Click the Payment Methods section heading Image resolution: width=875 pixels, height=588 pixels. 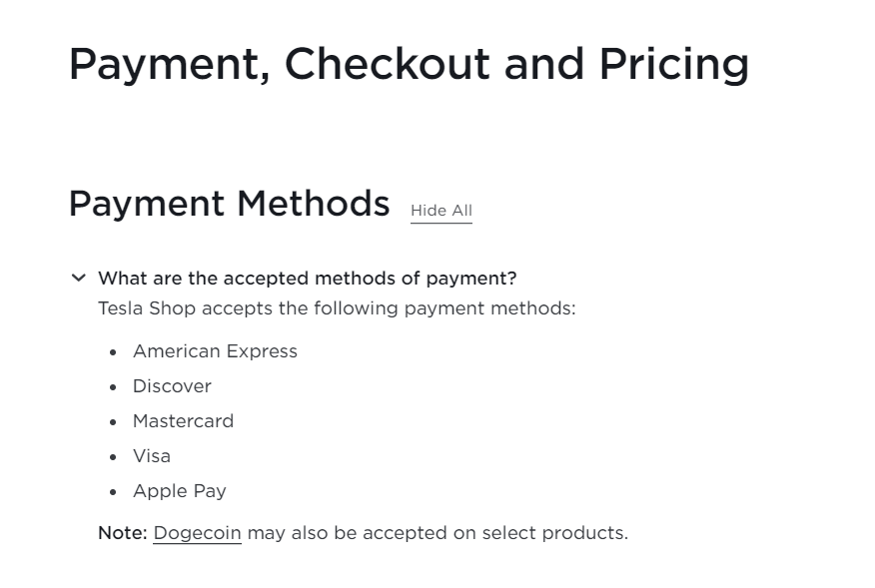pyautogui.click(x=229, y=204)
